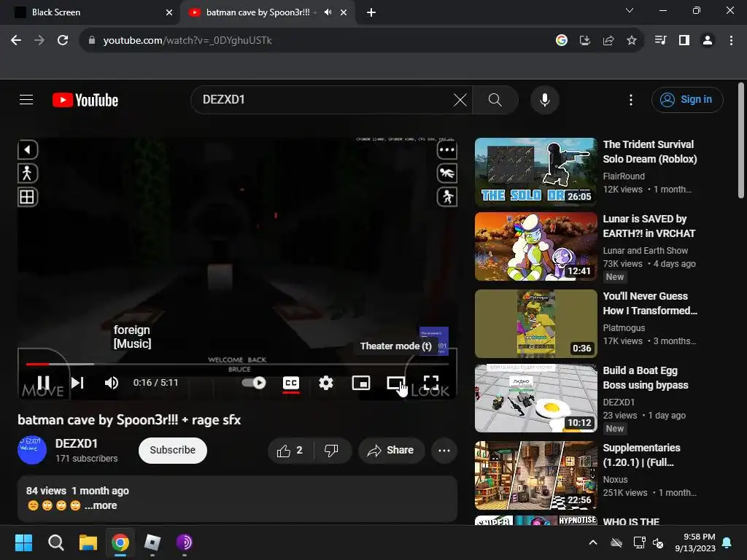The width and height of the screenshot is (747, 560).
Task: Click the page vertical scrollbar
Action: coord(741,141)
